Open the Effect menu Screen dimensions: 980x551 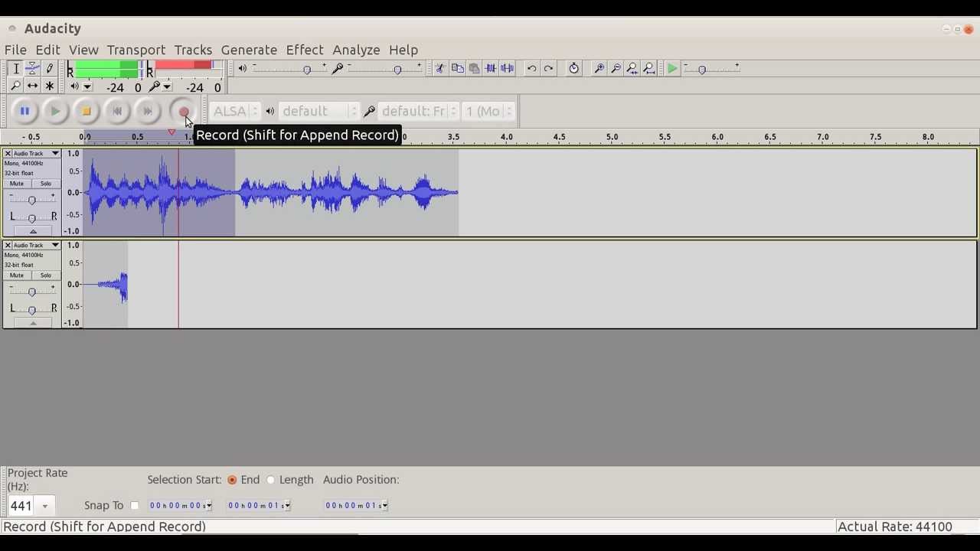[305, 50]
